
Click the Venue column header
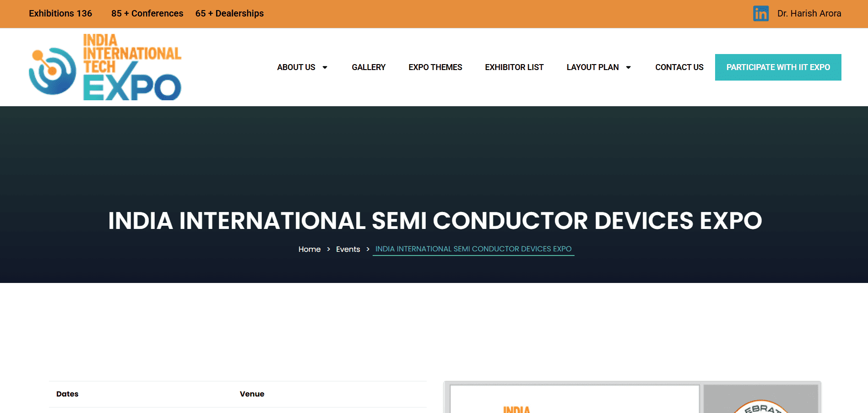(x=252, y=394)
